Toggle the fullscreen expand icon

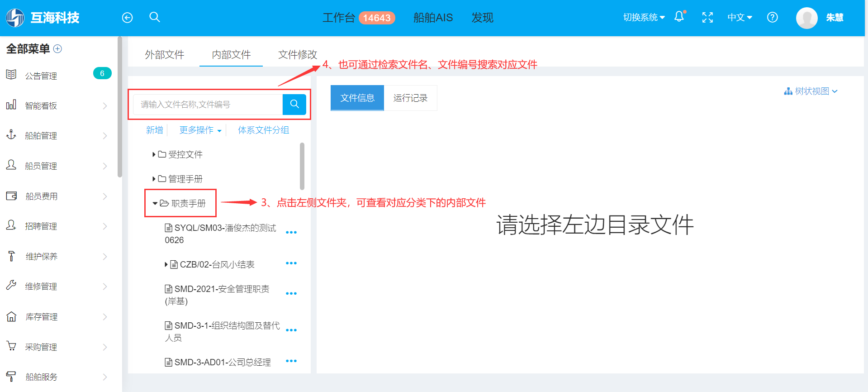707,18
